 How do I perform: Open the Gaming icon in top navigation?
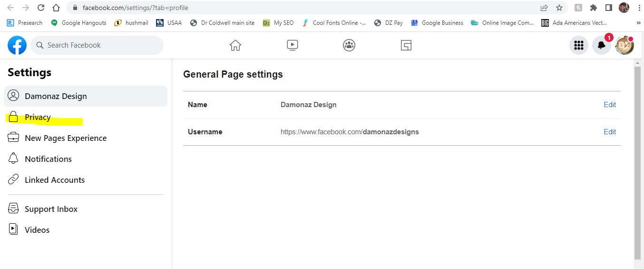[406, 45]
